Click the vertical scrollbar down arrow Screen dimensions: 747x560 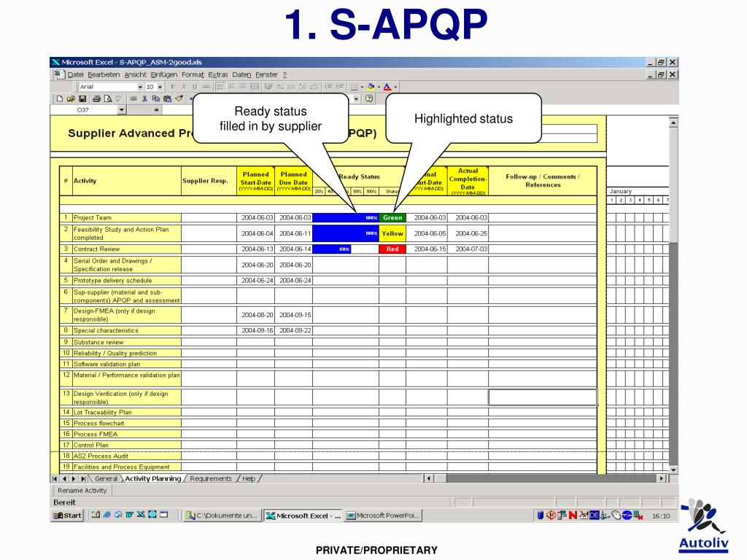tap(673, 470)
